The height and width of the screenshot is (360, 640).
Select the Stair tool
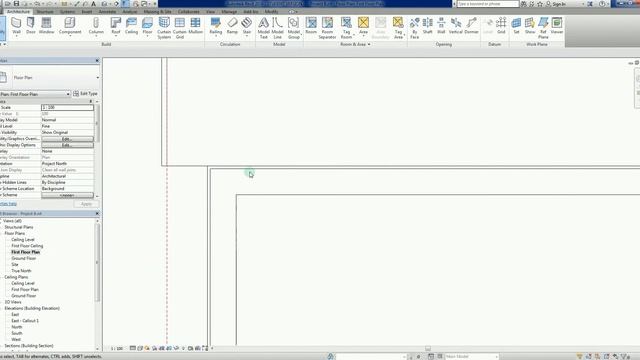pyautogui.click(x=247, y=26)
